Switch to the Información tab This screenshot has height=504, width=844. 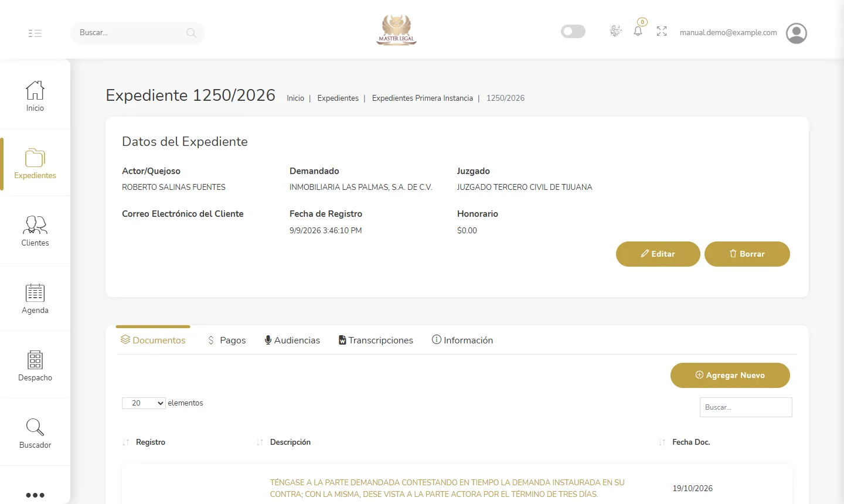click(x=462, y=340)
